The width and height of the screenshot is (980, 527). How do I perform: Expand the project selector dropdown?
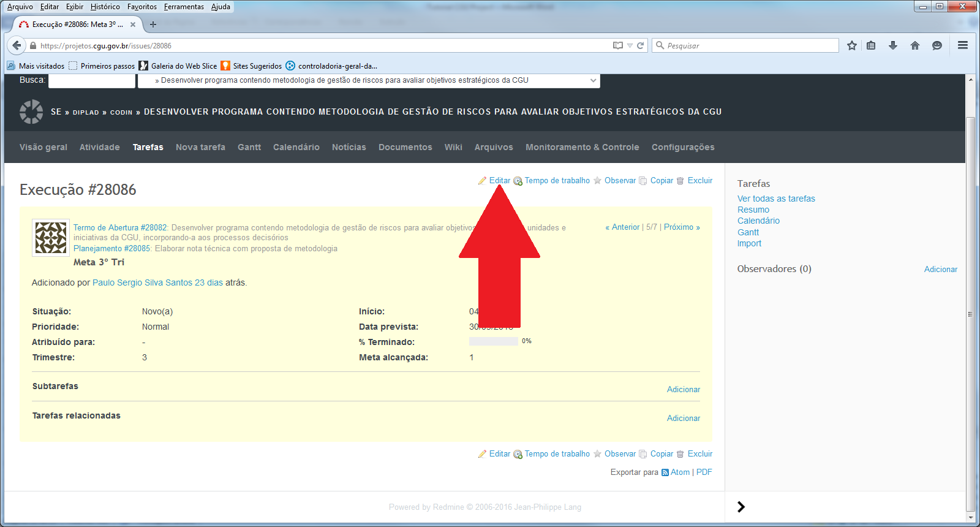coord(592,80)
